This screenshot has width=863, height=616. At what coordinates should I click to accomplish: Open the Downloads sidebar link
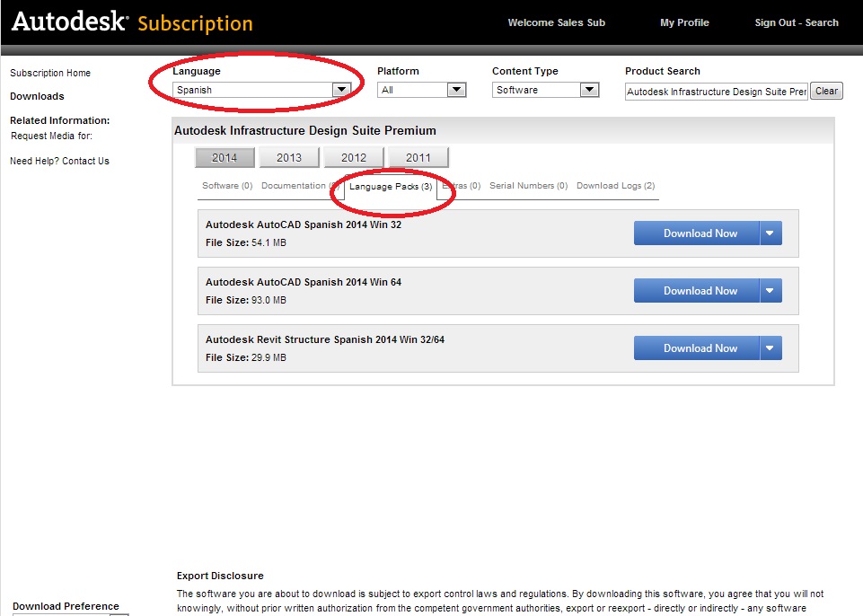tap(37, 96)
